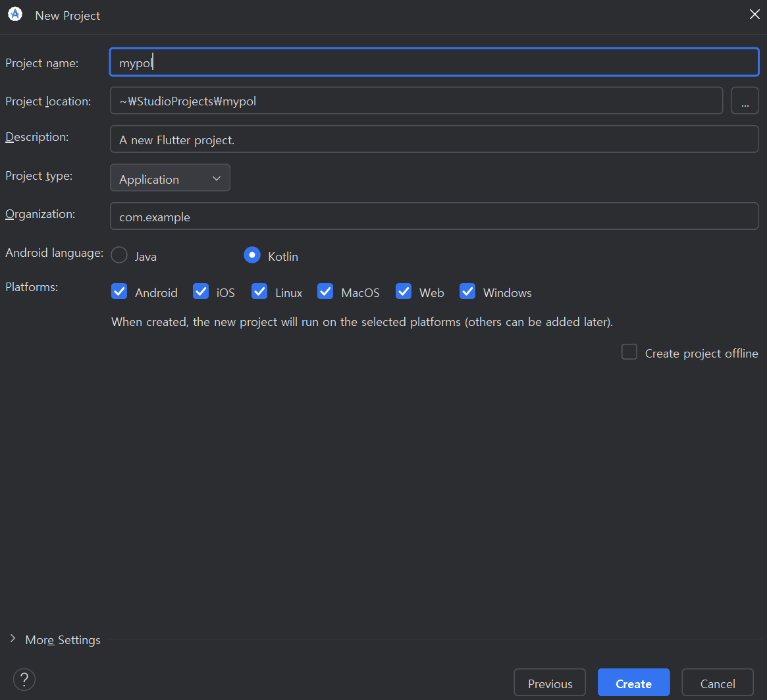Uncheck the MacOS platform checkbox

tap(325, 292)
